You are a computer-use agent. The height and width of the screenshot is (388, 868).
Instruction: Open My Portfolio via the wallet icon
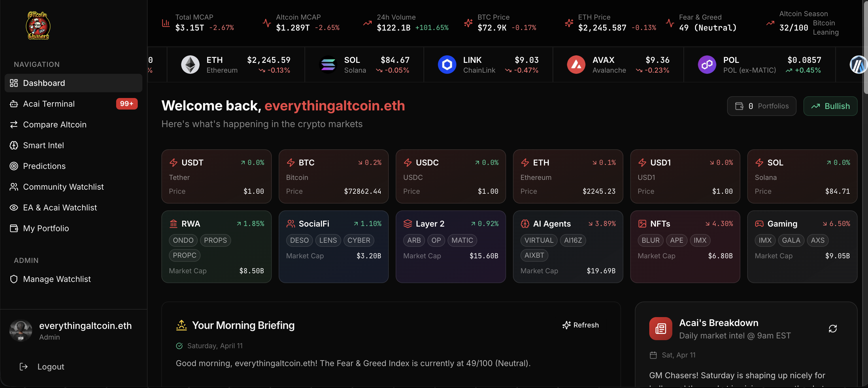14,228
